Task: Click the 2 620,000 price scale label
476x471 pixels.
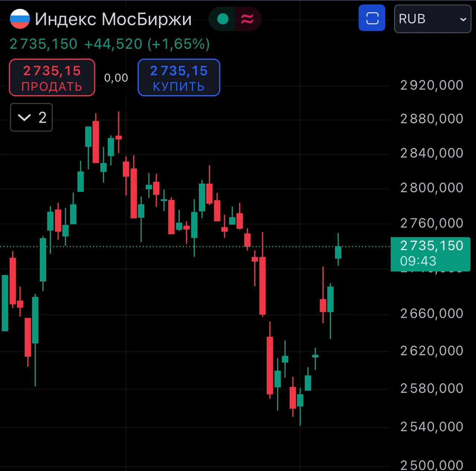Action: [432, 351]
